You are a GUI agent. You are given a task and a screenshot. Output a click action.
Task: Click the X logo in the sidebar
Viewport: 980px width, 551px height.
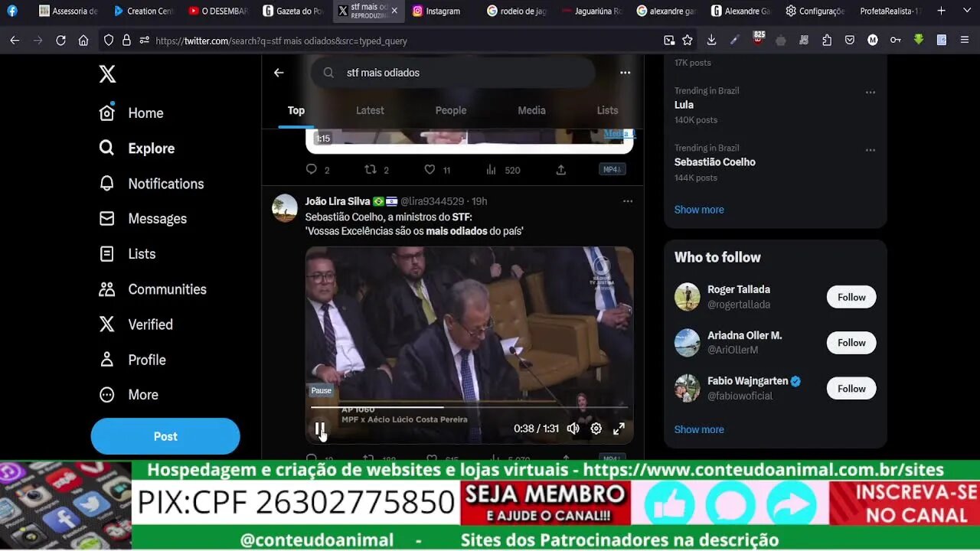(x=107, y=74)
